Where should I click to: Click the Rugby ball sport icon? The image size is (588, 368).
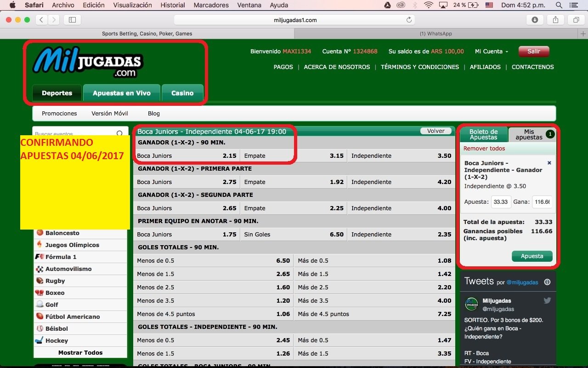click(40, 281)
